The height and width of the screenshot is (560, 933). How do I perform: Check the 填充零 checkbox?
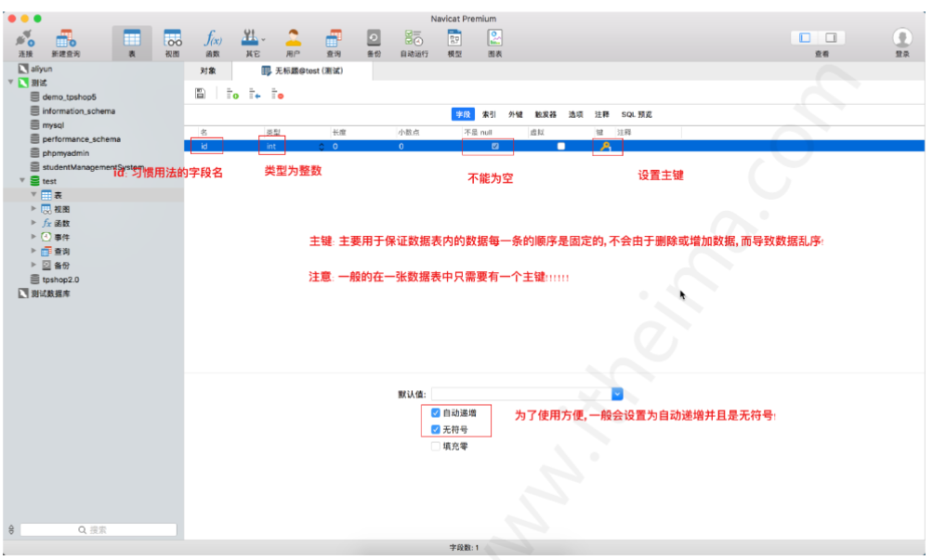[x=436, y=446]
